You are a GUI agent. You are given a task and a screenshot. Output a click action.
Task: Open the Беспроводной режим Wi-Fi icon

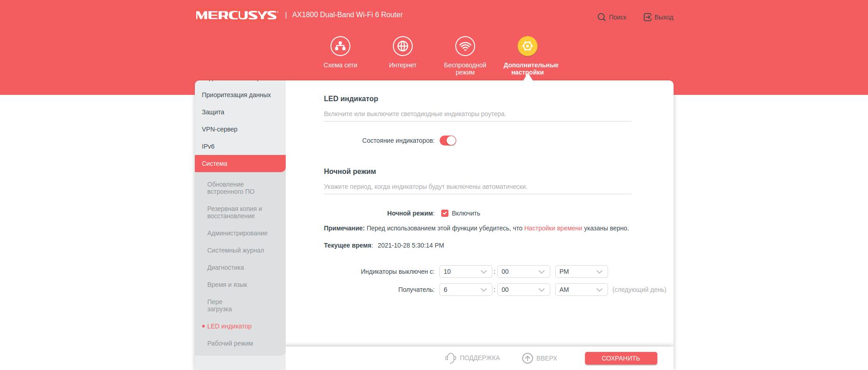[465, 46]
